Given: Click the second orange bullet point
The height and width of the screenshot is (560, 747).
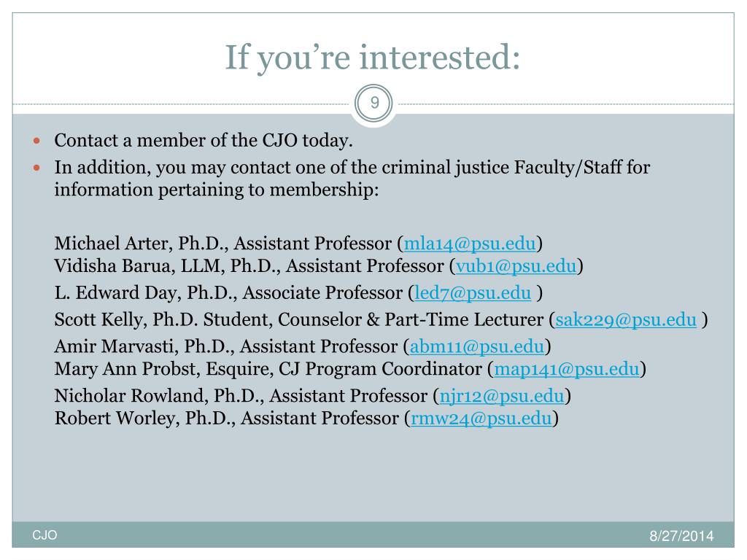Looking at the screenshot, I should pyautogui.click(x=36, y=168).
